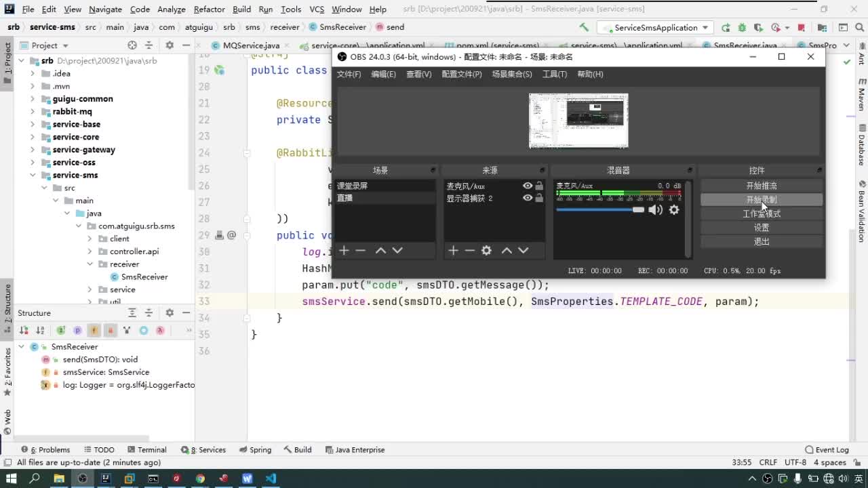The image size is (868, 488).
Task: Toggle show non-public members in Structure panel
Action: [x=111, y=330]
